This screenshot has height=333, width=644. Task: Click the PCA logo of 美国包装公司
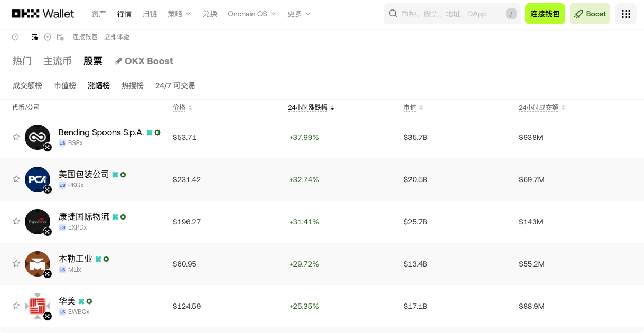click(x=38, y=179)
